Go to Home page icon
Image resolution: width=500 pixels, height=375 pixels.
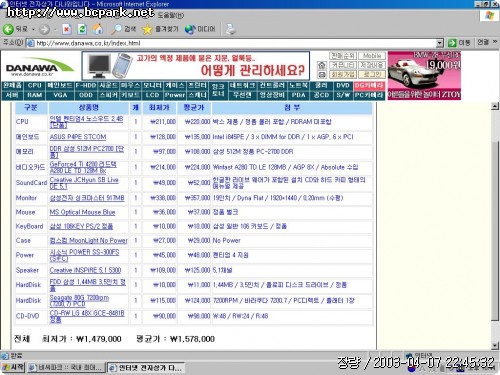pos(98,29)
